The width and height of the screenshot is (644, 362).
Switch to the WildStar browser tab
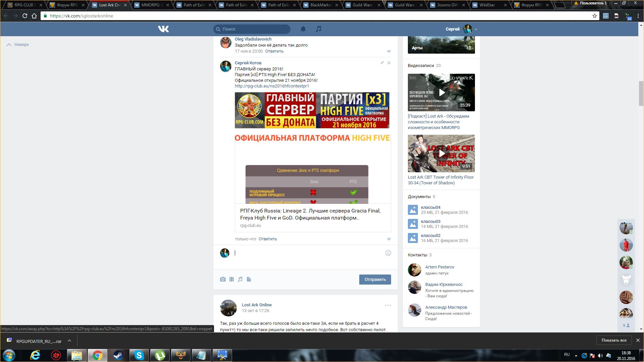point(487,5)
